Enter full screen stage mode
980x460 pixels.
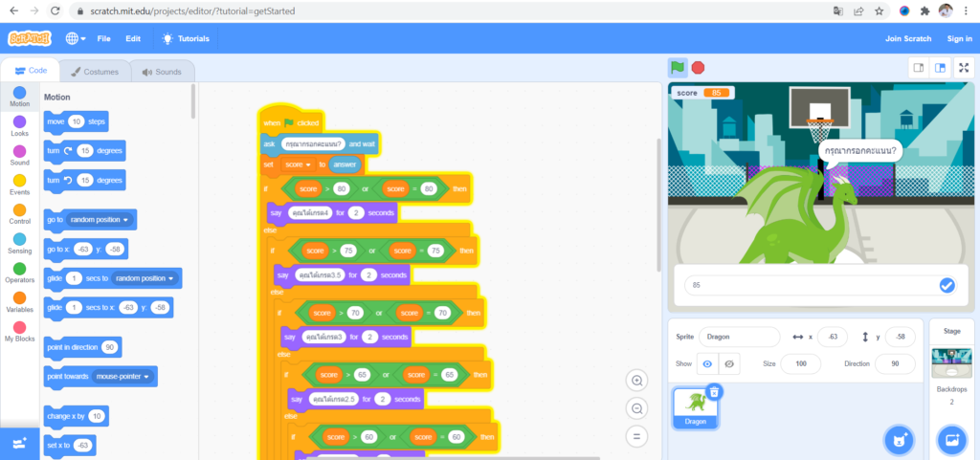coord(964,68)
